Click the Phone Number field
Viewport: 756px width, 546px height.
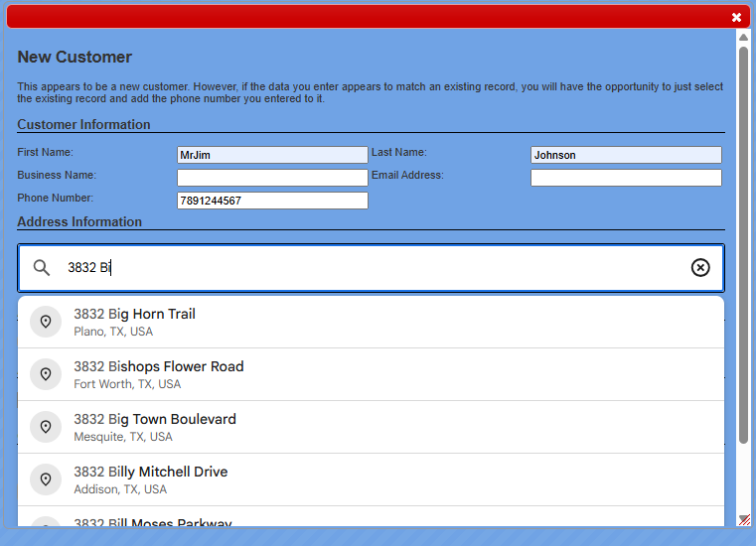pyautogui.click(x=272, y=201)
